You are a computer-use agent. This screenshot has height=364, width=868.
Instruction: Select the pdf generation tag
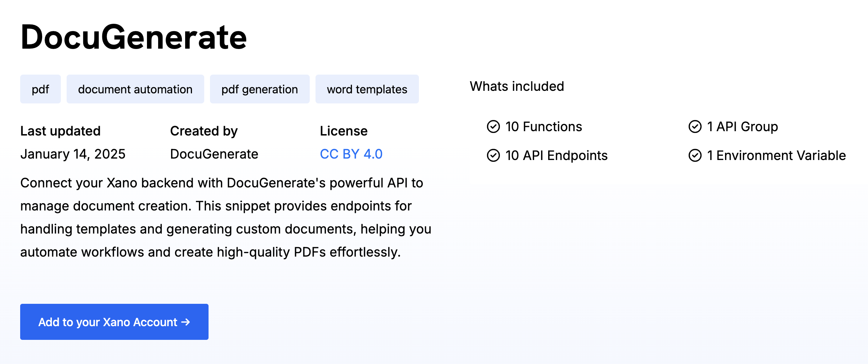[260, 89]
